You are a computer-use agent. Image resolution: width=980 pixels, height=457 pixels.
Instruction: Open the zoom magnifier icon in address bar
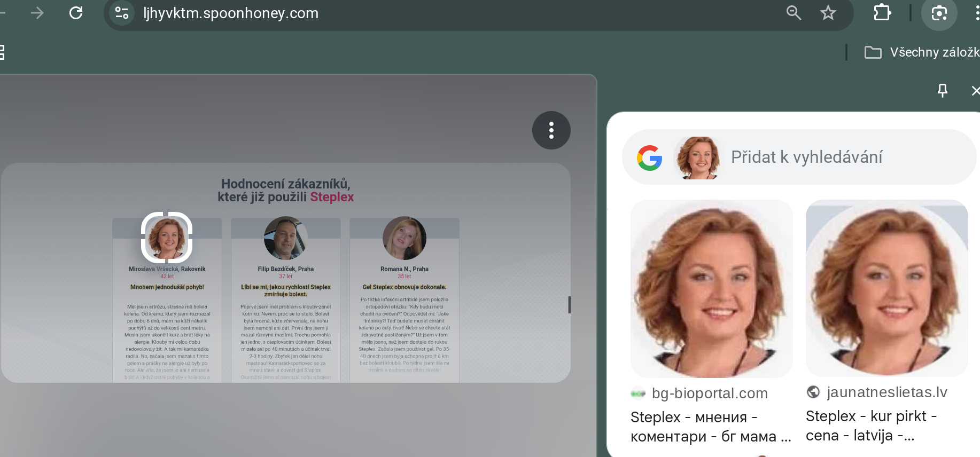794,13
